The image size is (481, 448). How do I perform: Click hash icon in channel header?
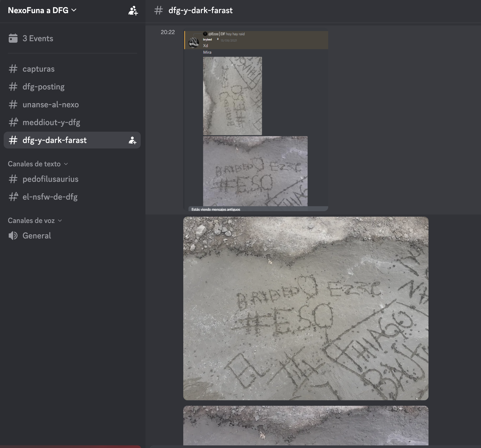point(158,10)
